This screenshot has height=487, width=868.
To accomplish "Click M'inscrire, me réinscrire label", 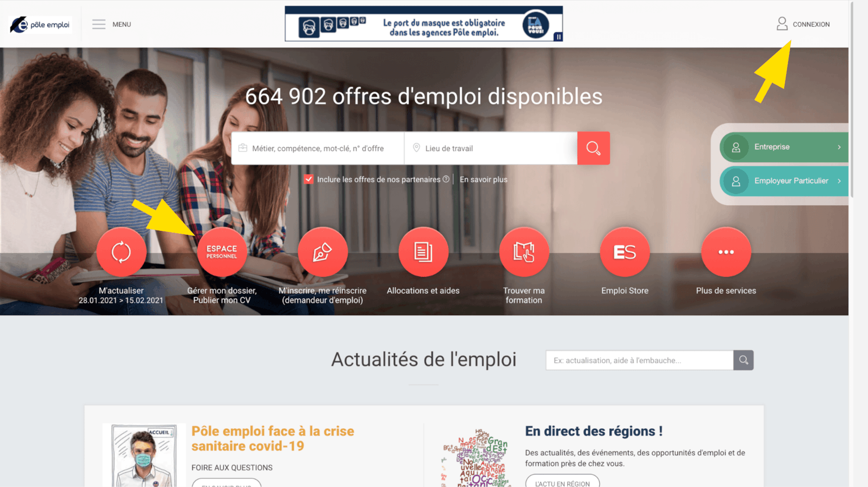I will [x=323, y=295].
